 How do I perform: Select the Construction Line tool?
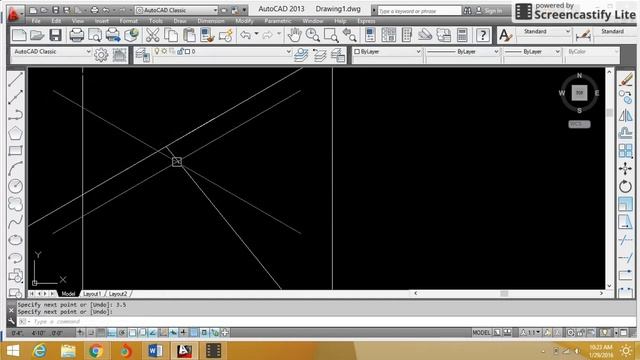[x=16, y=97]
